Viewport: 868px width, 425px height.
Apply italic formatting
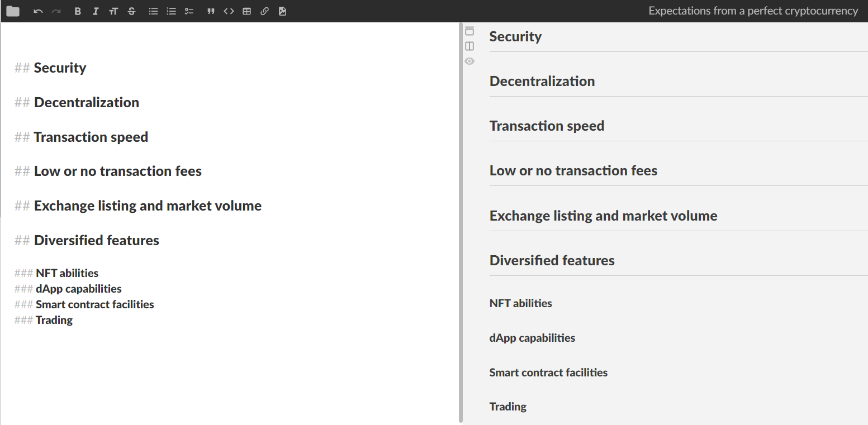pos(96,11)
